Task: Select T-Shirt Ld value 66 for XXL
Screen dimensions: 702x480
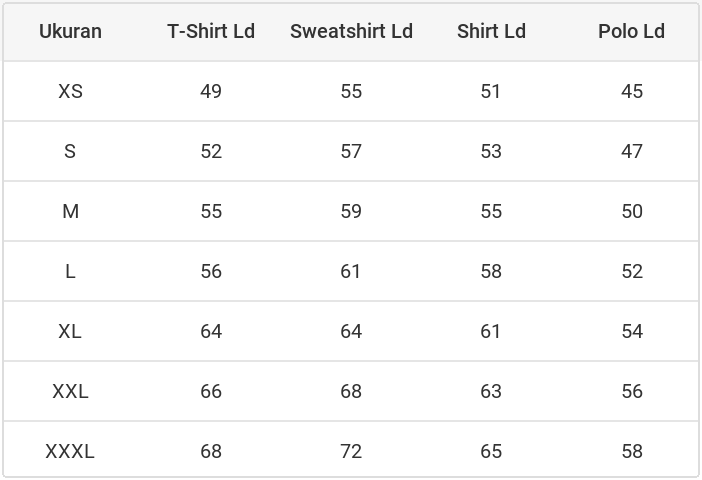Action: tap(211, 391)
